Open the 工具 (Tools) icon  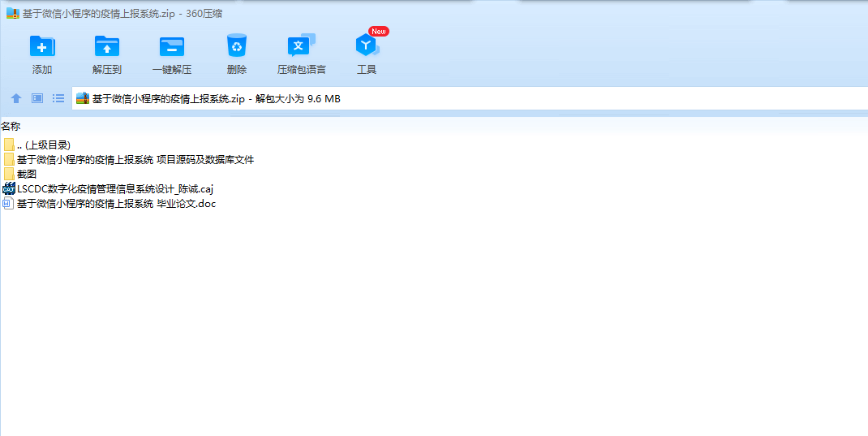[367, 46]
